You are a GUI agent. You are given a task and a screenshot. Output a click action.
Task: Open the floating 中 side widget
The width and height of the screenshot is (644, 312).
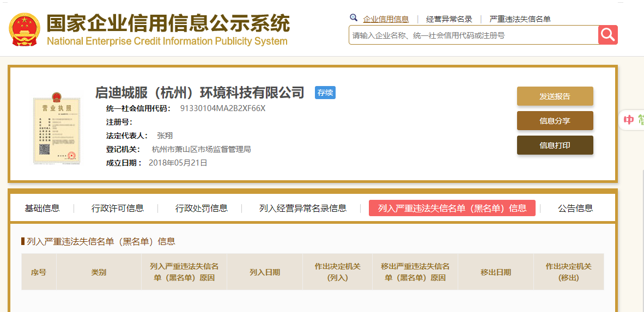click(x=631, y=120)
